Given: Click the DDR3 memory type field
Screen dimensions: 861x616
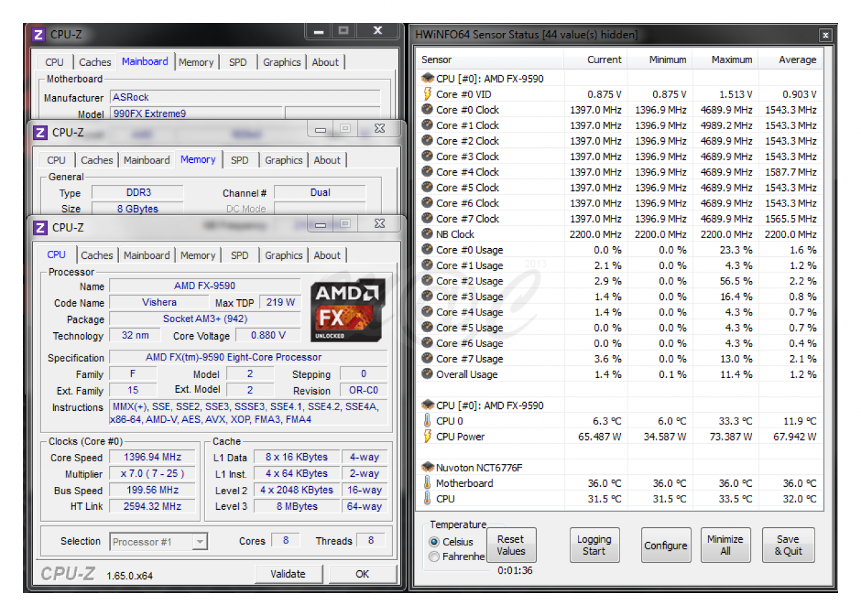Looking at the screenshot, I should [x=137, y=192].
